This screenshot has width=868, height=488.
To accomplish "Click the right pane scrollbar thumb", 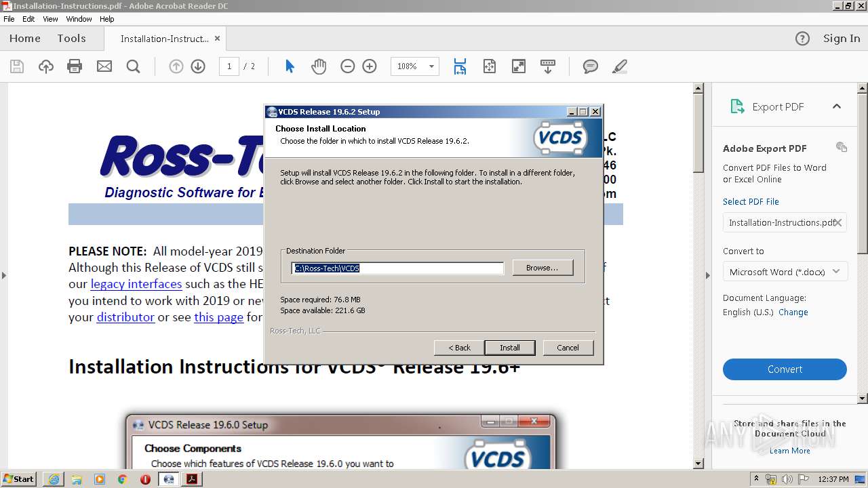I will click(x=863, y=173).
